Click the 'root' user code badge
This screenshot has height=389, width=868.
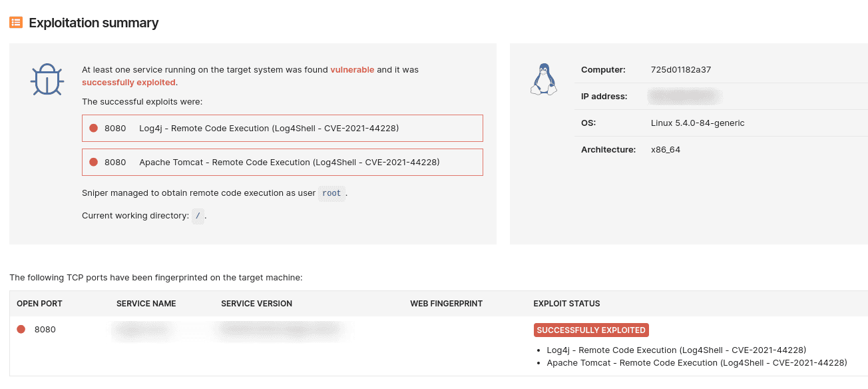pos(331,193)
